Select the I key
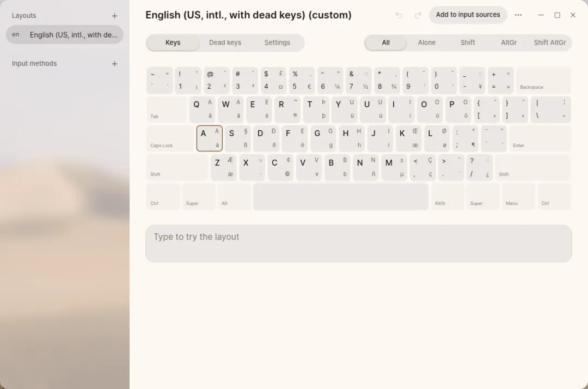The width and height of the screenshot is (588, 389). tap(401, 109)
